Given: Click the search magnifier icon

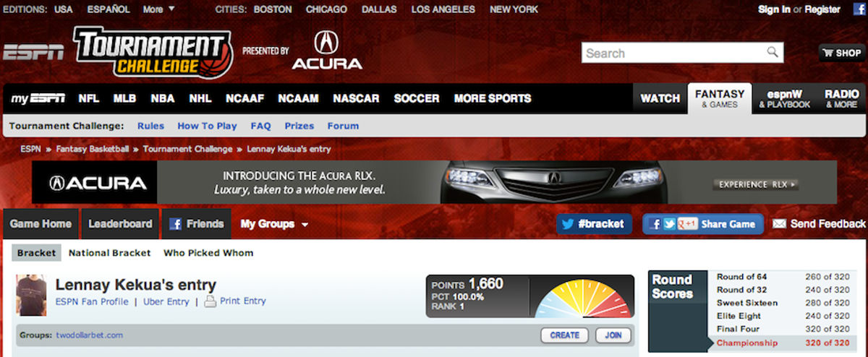Looking at the screenshot, I should click(x=773, y=52).
